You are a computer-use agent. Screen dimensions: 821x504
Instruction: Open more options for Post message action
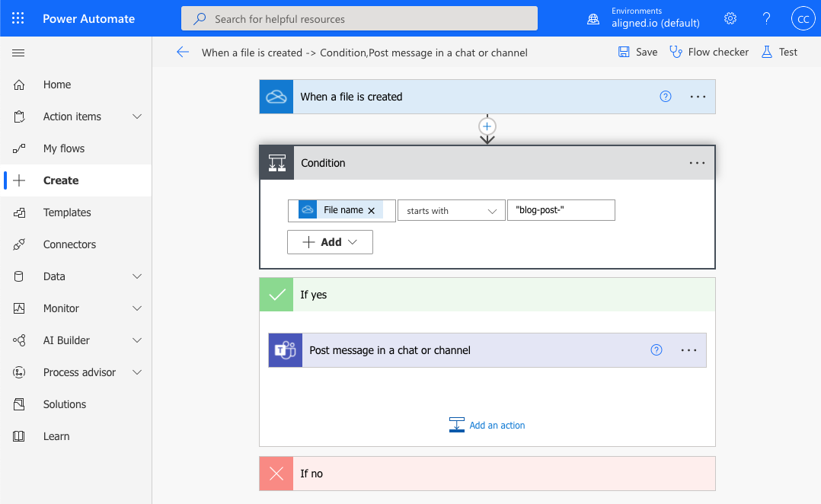[x=688, y=350]
